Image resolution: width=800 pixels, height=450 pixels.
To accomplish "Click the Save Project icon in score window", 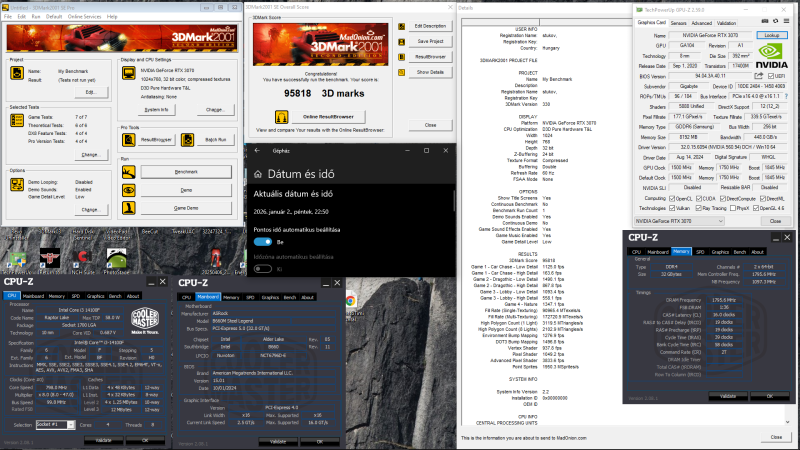I will [x=402, y=42].
